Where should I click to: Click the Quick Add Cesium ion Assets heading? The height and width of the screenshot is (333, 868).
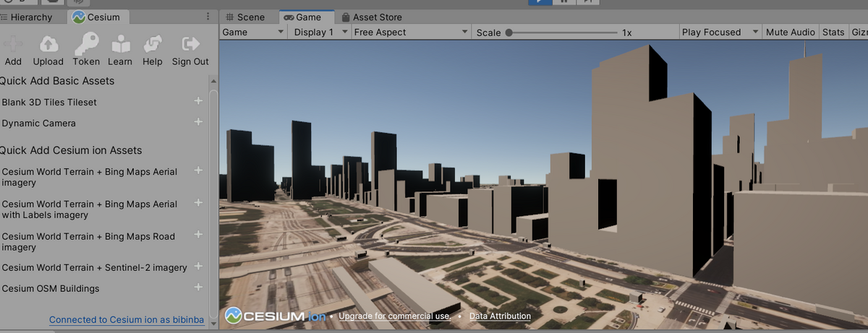(x=71, y=150)
